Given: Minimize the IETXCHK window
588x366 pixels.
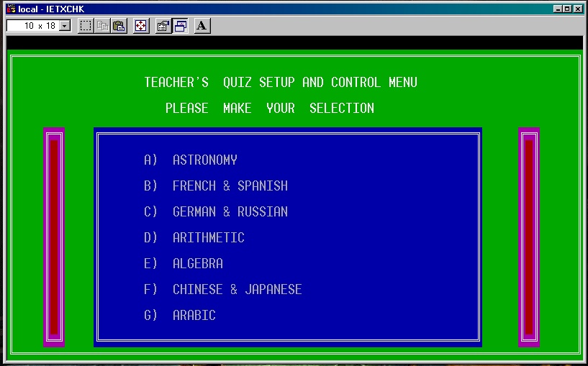Looking at the screenshot, I should pyautogui.click(x=558, y=9).
